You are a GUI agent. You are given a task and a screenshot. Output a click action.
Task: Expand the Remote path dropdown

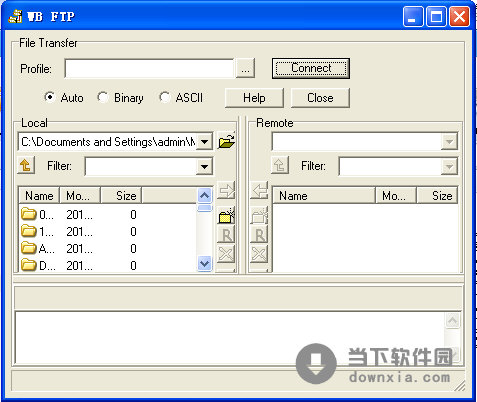coord(449,142)
